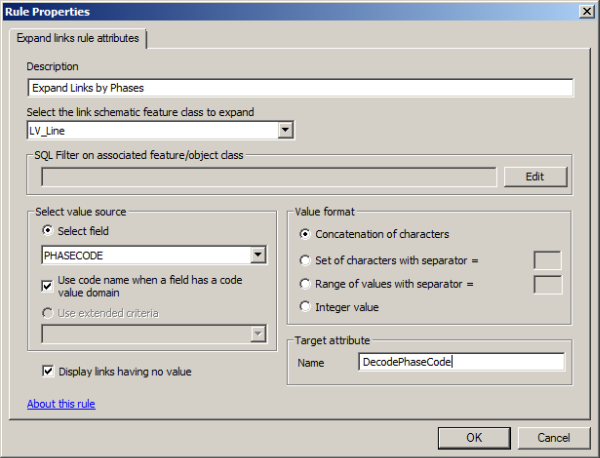600x458 pixels.
Task: Close the Rule Properties dialog
Action: [584, 11]
